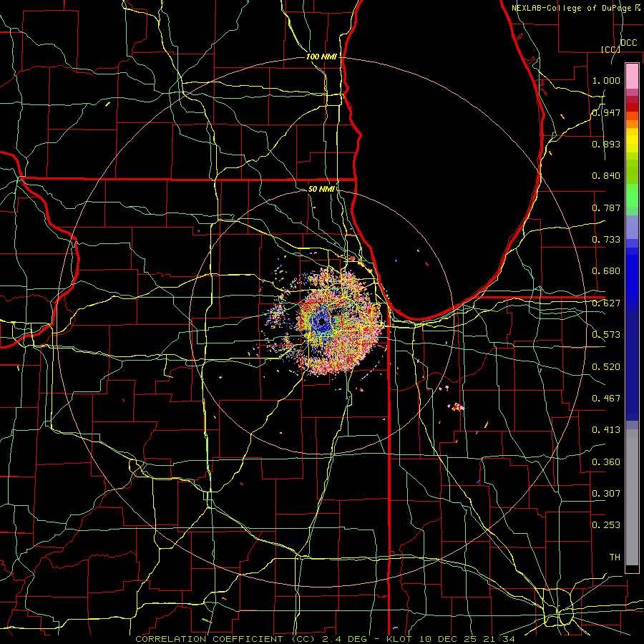Viewport: 644px width, 644px height.
Task: Select the 0.893 legend value
Action: coord(606,144)
